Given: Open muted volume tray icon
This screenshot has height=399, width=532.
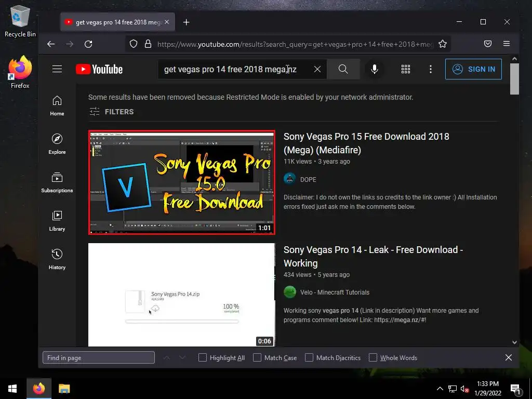Looking at the screenshot, I should 464,389.
